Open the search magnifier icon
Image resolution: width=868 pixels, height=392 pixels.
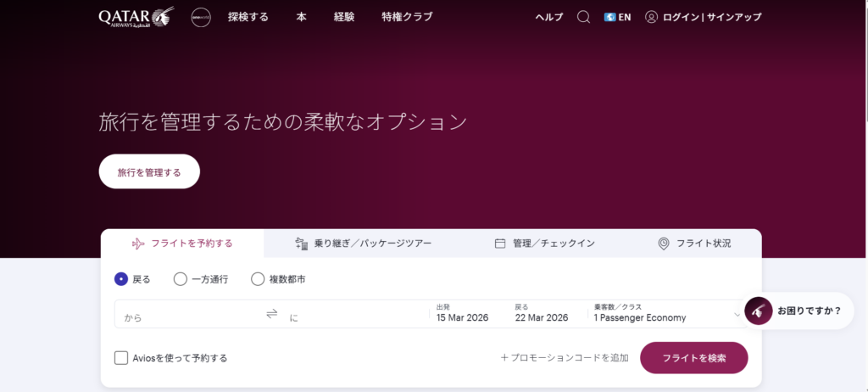pyautogui.click(x=583, y=17)
